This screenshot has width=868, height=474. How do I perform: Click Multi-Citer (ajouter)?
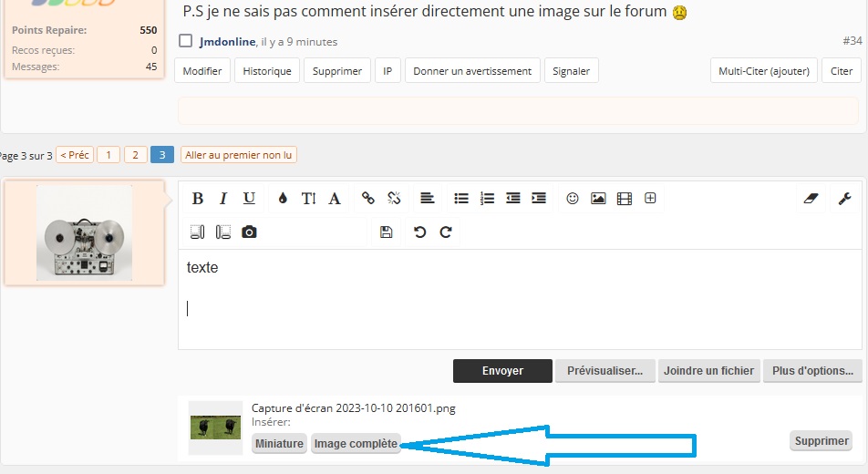(764, 71)
